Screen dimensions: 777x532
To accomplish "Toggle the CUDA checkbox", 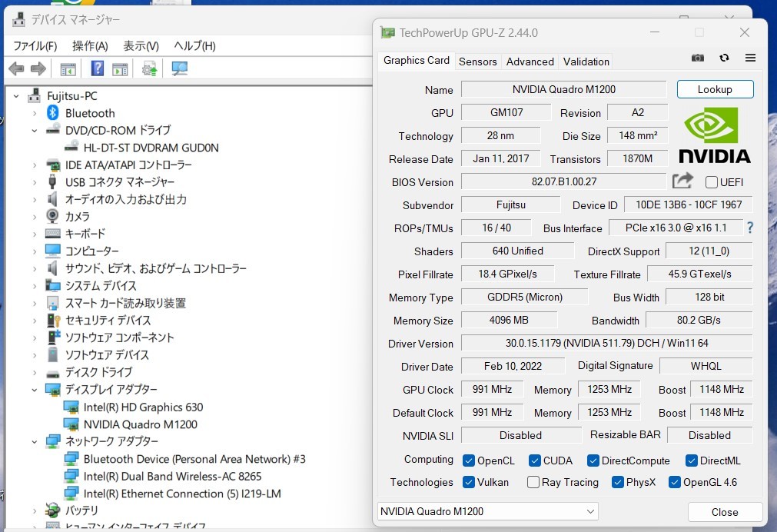I will pyautogui.click(x=534, y=461).
